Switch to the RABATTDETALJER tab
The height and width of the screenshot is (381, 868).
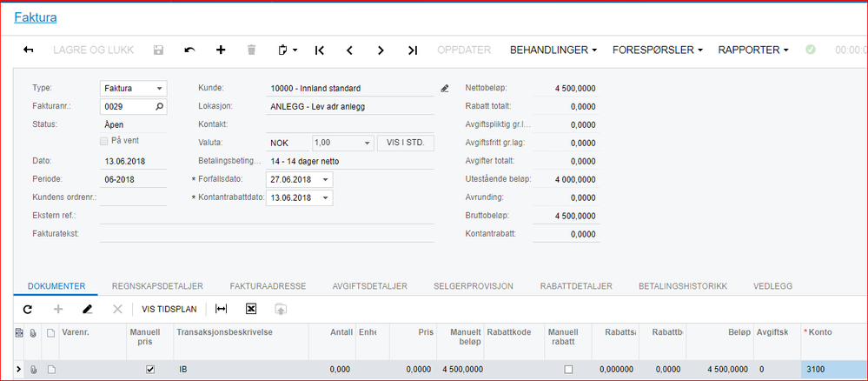point(576,286)
